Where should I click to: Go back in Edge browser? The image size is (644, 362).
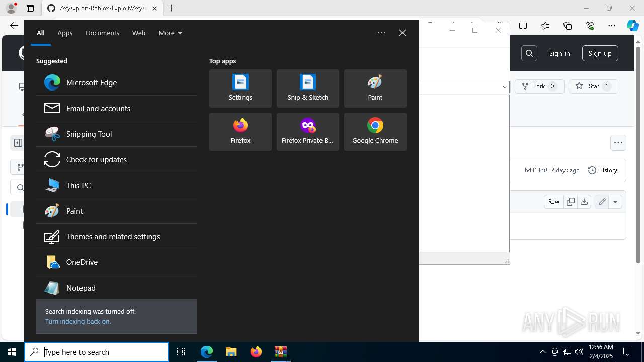coord(14,26)
